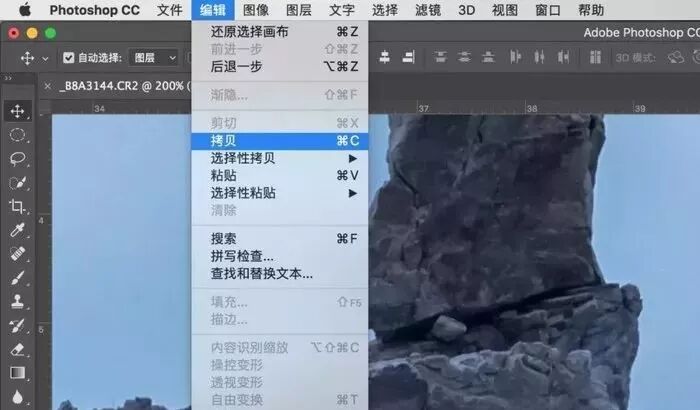The height and width of the screenshot is (410, 700).
Task: Click distribute vertical centers icon
Action: pos(464,57)
